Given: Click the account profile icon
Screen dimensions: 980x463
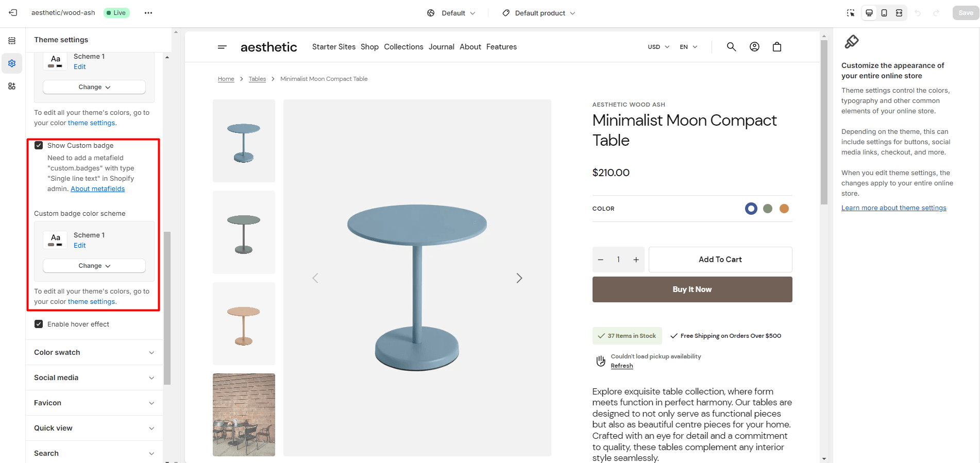Looking at the screenshot, I should (x=754, y=47).
